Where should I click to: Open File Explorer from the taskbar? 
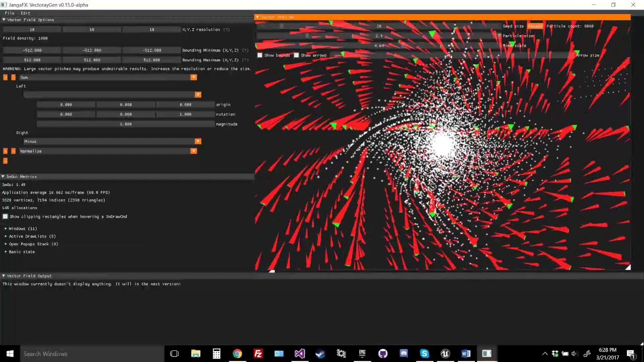[196, 354]
